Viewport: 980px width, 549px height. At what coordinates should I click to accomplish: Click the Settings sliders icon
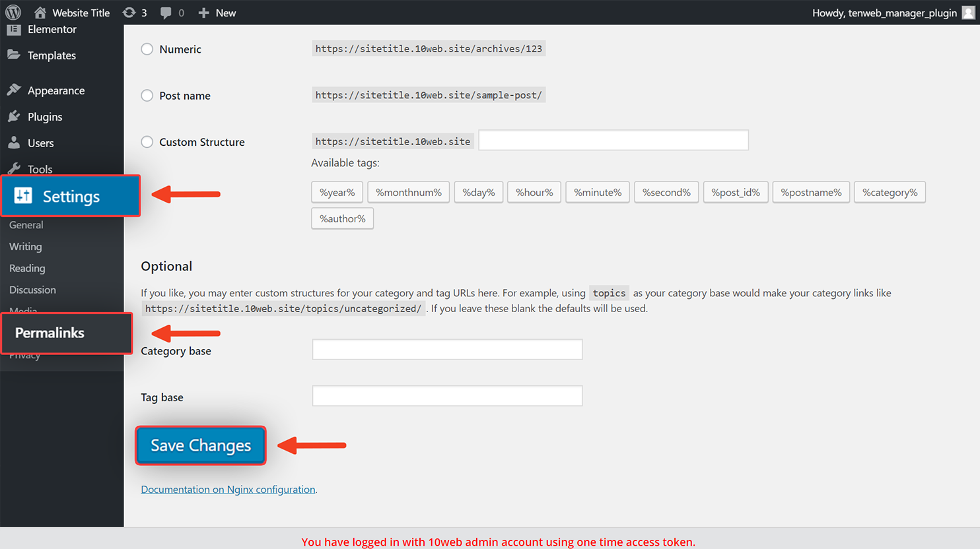pyautogui.click(x=23, y=195)
